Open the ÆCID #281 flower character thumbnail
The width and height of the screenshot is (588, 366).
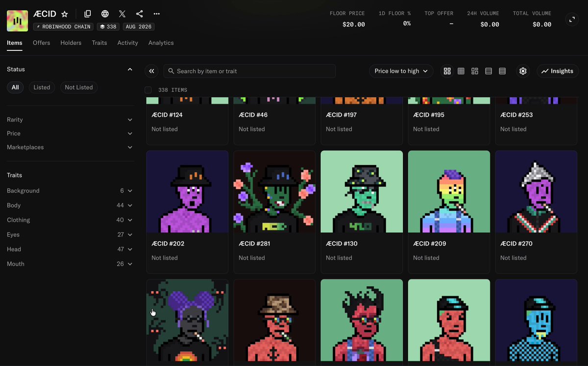[274, 192]
